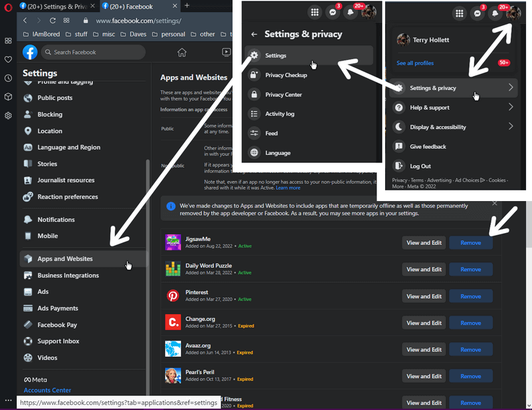Open a new browser tab
This screenshot has width=532, height=410.
point(187,5)
